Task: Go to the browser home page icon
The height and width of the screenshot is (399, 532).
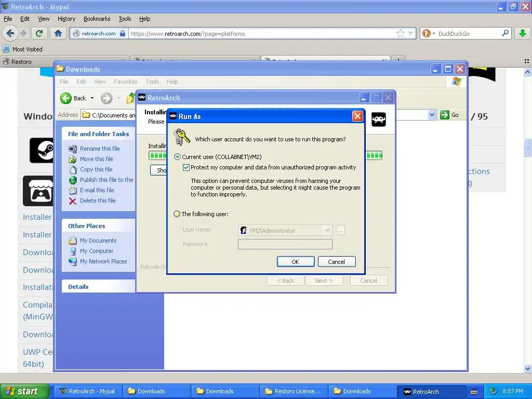Action: coord(58,33)
